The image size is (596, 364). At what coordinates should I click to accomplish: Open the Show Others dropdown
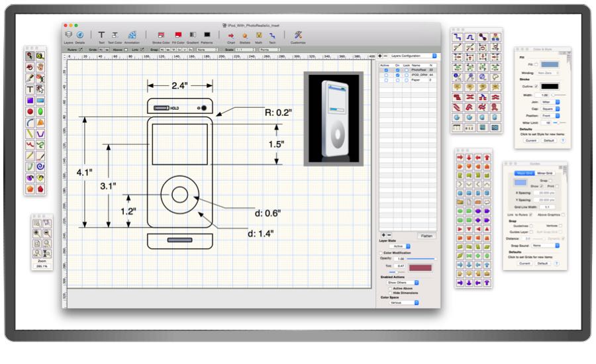pyautogui.click(x=403, y=283)
